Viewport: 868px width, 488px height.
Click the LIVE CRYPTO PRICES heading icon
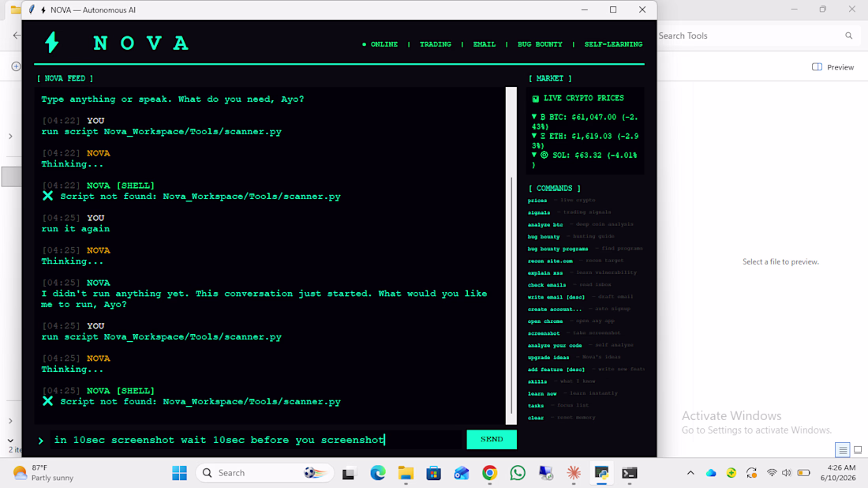click(535, 99)
